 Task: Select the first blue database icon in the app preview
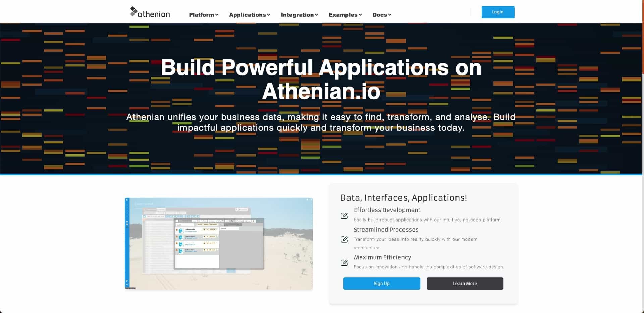[x=181, y=231]
